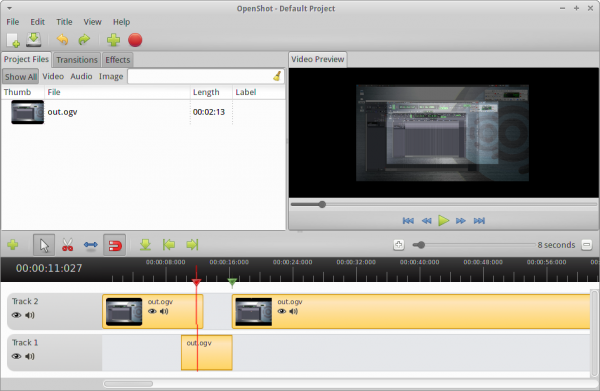Mute the Track 1 audio

tap(29, 356)
